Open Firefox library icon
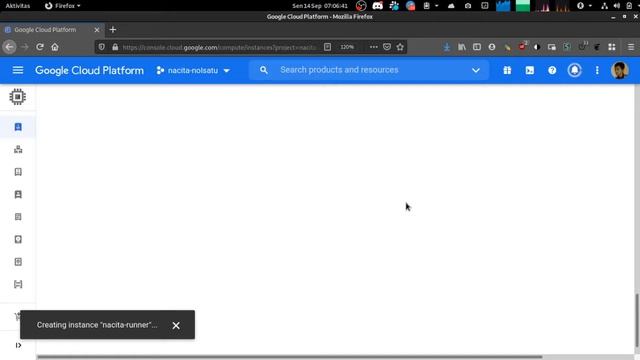640x360 pixels. 462,47
